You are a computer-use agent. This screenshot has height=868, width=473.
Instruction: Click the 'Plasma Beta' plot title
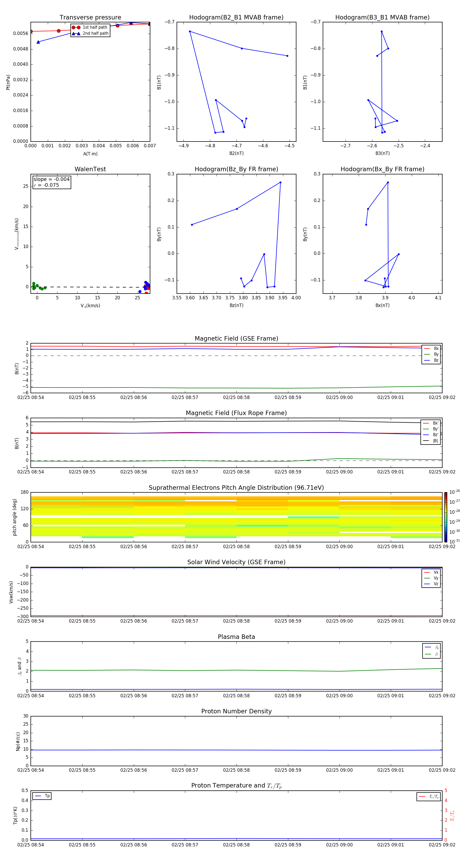coord(236,637)
